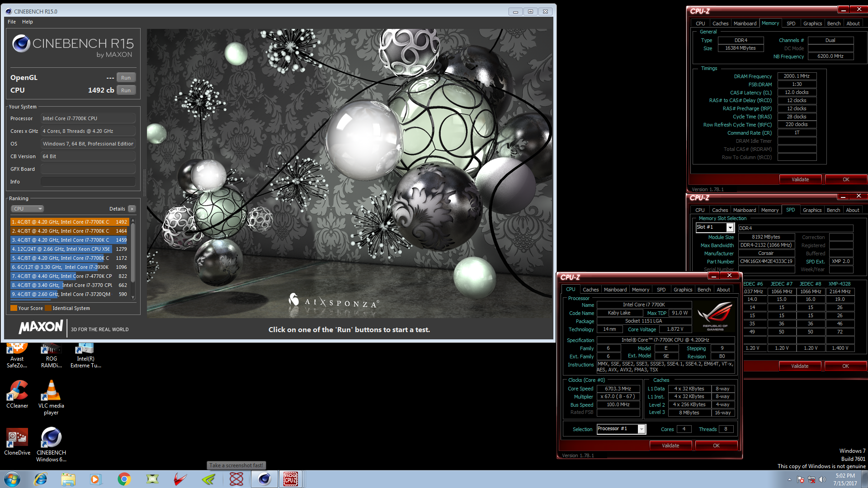The width and height of the screenshot is (868, 488).
Task: Select ranking entry 1 with score 1492
Action: (69, 222)
